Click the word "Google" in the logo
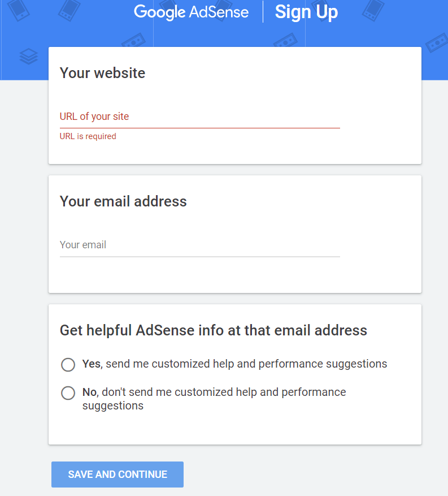This screenshot has width=448, height=496. [158, 12]
